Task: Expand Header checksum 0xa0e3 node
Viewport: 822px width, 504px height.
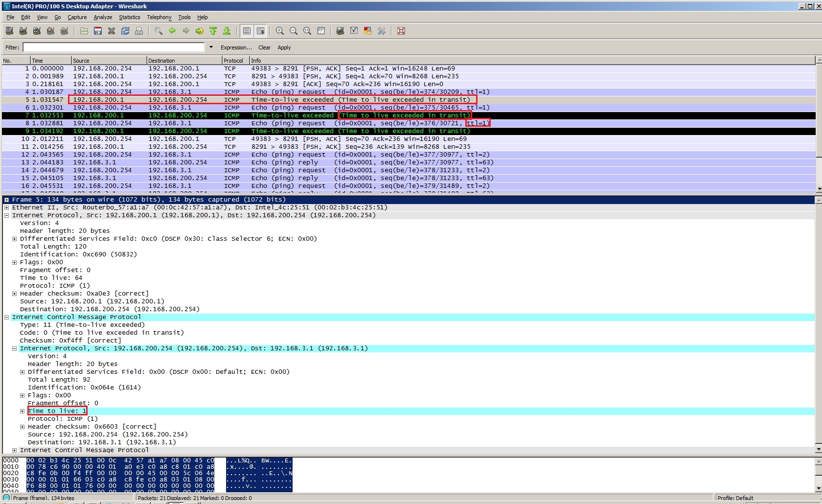Action: 14,294
